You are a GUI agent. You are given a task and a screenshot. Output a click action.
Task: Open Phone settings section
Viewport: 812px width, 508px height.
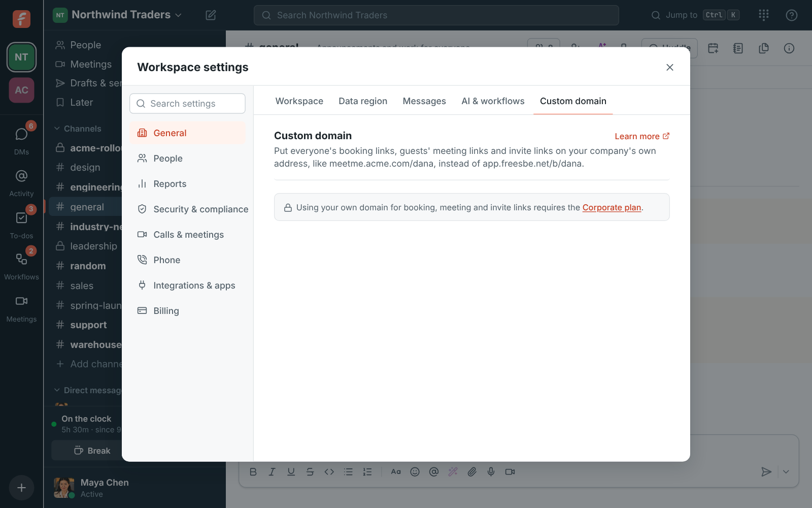pyautogui.click(x=187, y=260)
